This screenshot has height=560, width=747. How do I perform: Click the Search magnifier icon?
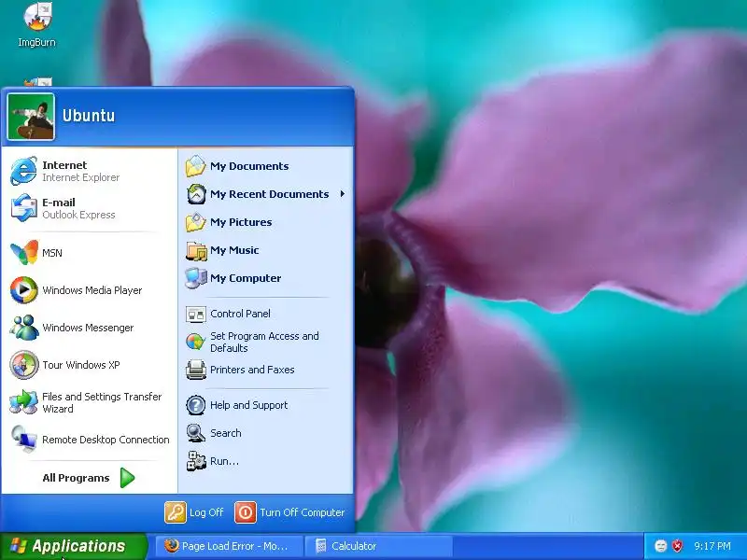pos(196,433)
